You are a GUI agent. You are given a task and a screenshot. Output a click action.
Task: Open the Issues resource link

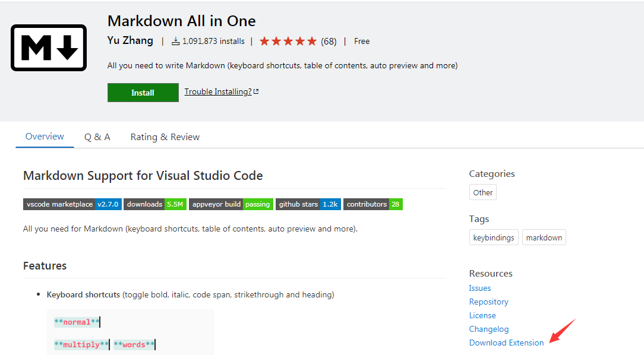coord(479,288)
